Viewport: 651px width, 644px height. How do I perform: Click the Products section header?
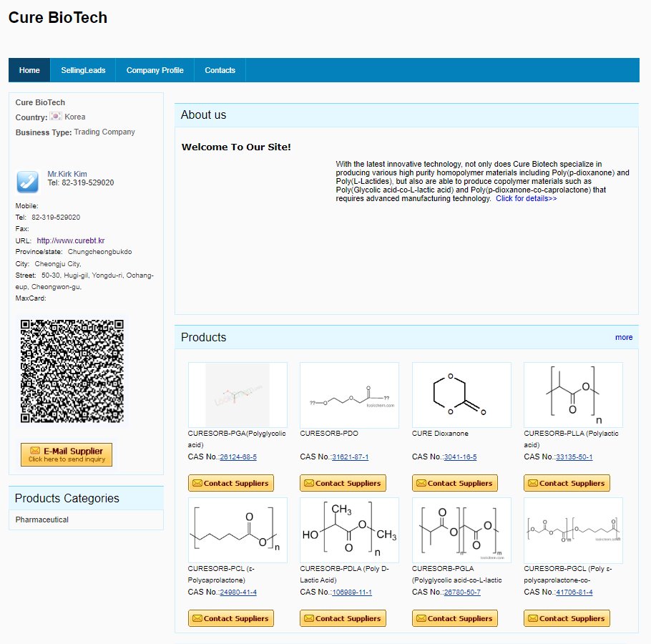(406, 337)
